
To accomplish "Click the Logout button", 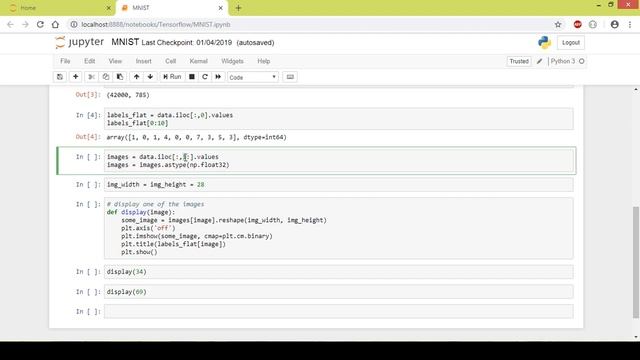I will (x=571, y=42).
